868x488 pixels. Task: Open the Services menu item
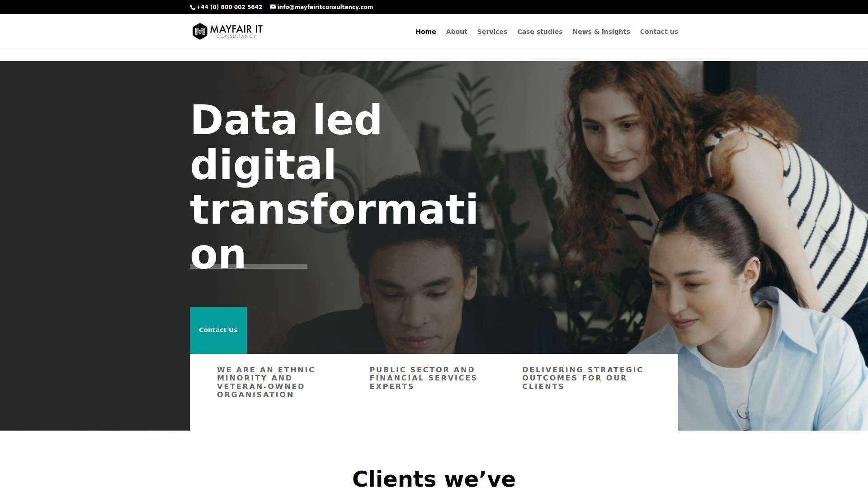click(492, 32)
